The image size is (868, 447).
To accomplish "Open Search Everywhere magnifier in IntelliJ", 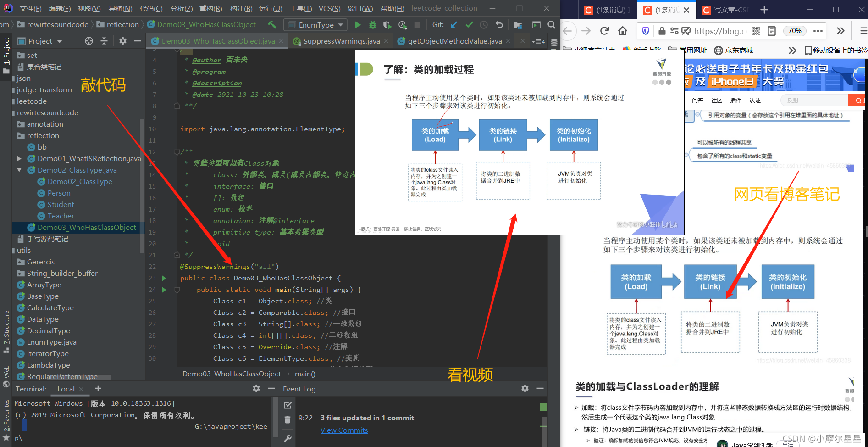I will (x=552, y=25).
